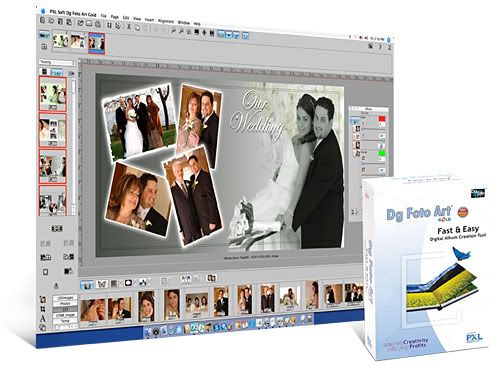Open the Page menu
Viewport: 500px width, 365px height.
(115, 17)
